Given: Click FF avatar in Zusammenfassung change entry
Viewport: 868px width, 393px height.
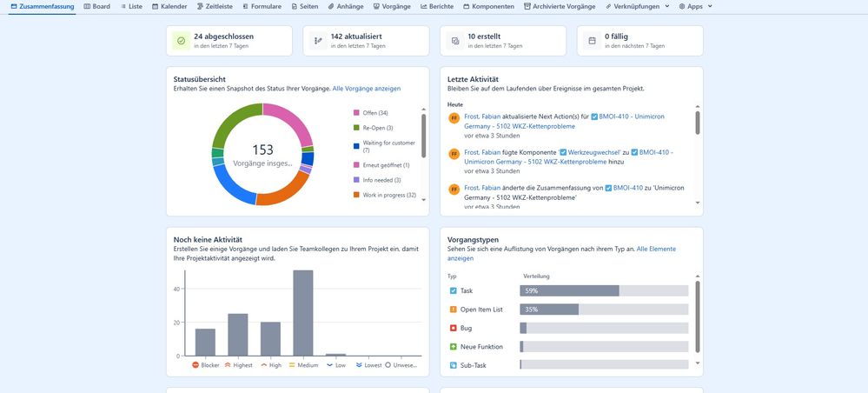Looking at the screenshot, I should [454, 189].
